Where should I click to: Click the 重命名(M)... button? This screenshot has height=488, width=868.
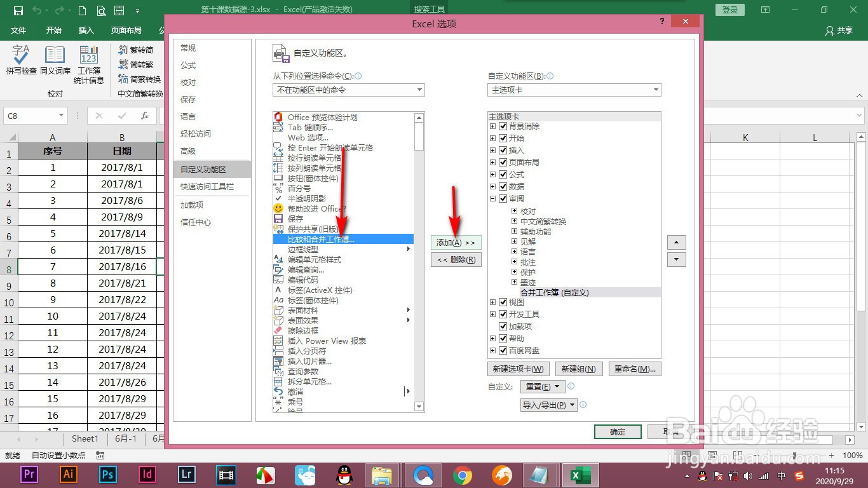point(634,369)
